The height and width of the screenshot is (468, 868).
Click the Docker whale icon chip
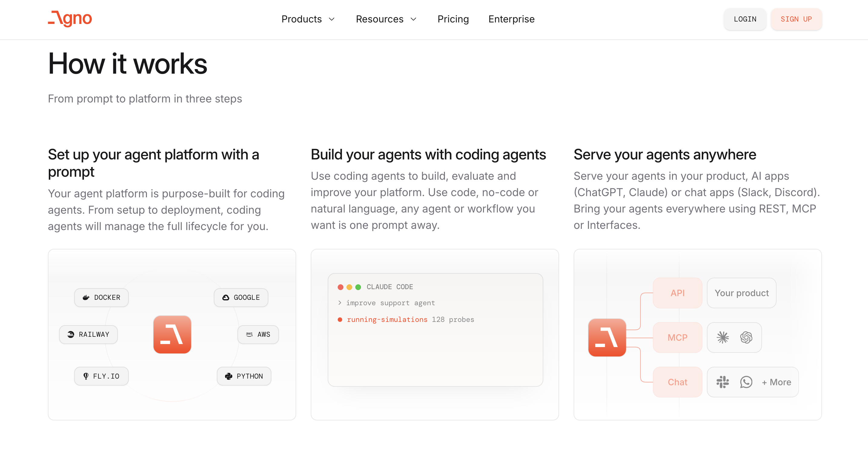101,297
